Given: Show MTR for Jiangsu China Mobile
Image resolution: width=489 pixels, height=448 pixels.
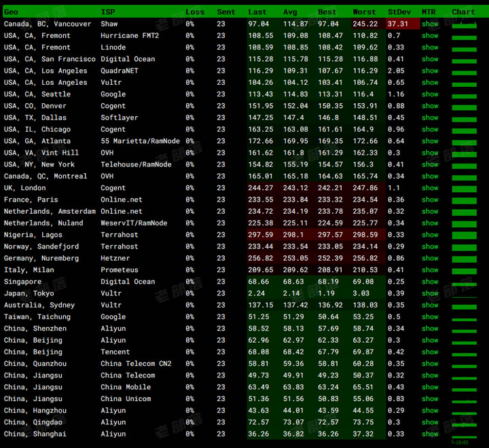Looking at the screenshot, I should tap(430, 387).
